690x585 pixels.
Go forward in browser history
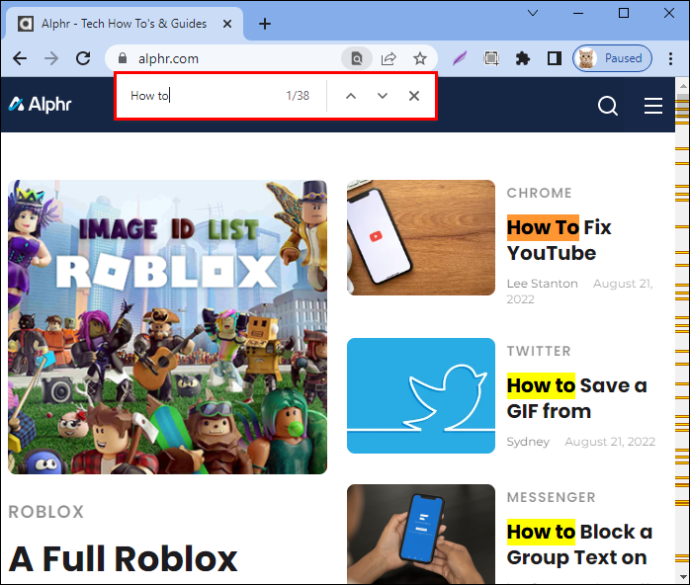(51, 58)
